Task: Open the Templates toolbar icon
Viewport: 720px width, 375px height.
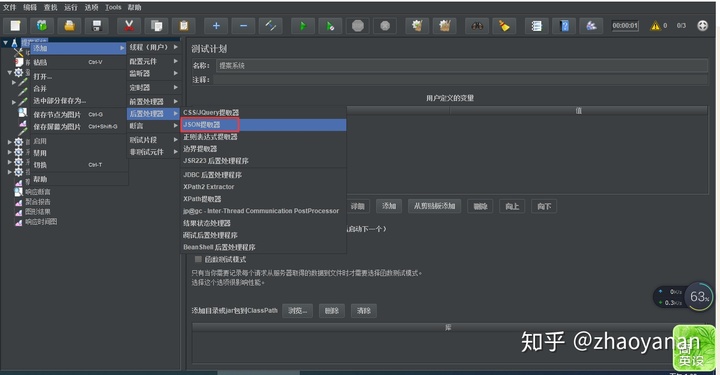Action: tap(42, 26)
